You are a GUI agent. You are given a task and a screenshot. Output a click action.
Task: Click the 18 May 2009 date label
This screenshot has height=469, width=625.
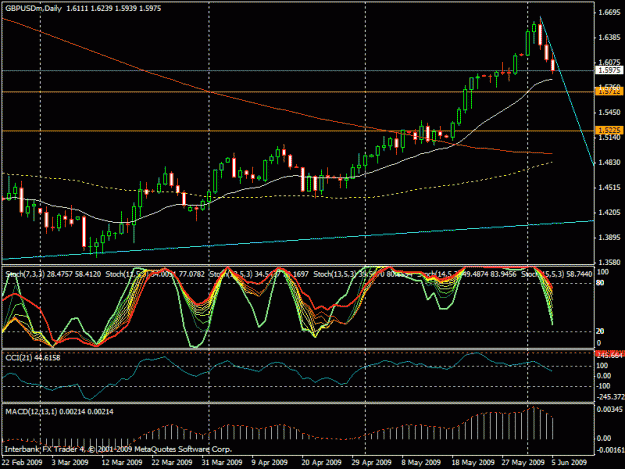click(472, 462)
